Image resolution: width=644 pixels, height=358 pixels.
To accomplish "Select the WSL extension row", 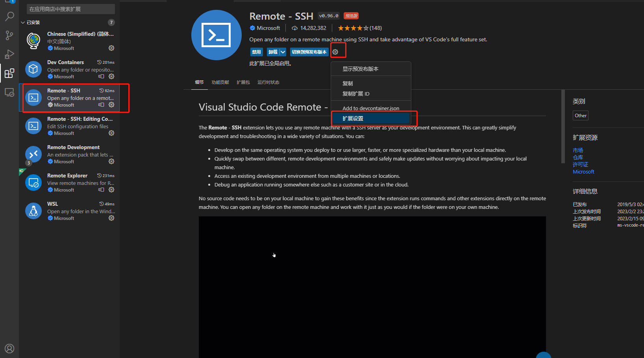I will coord(69,211).
